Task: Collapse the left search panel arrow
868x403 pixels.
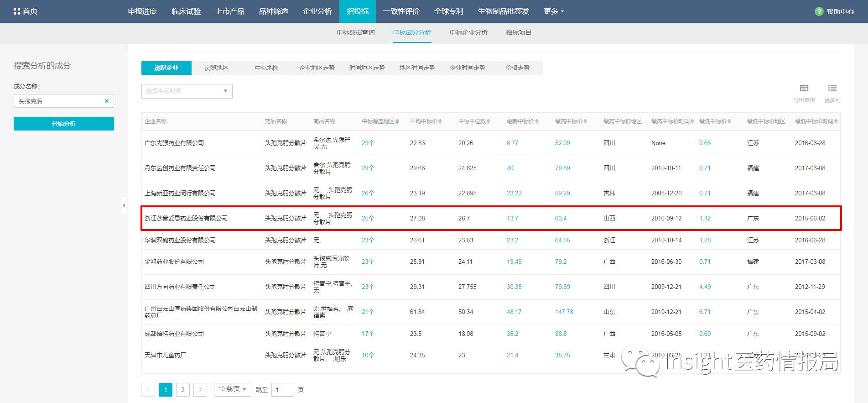Action: tap(124, 205)
